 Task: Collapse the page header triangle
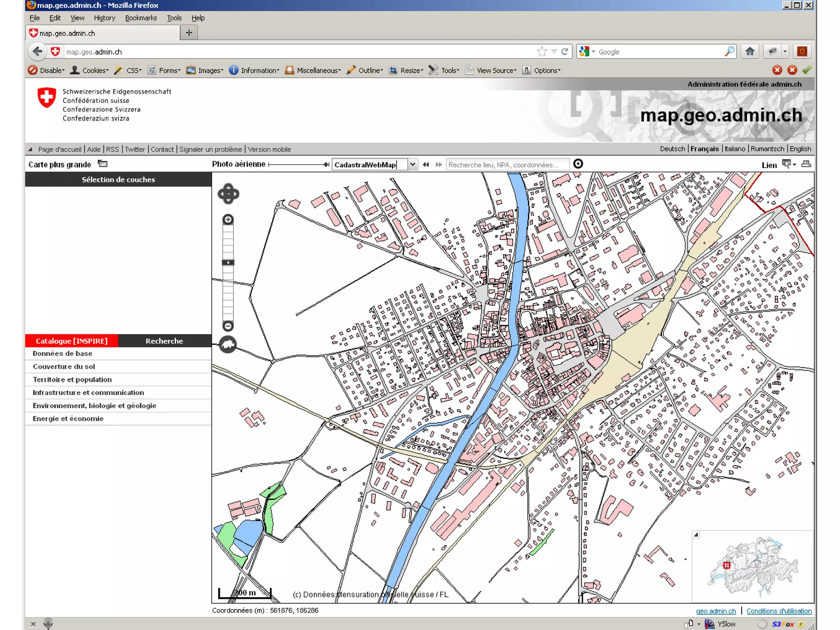pos(30,149)
